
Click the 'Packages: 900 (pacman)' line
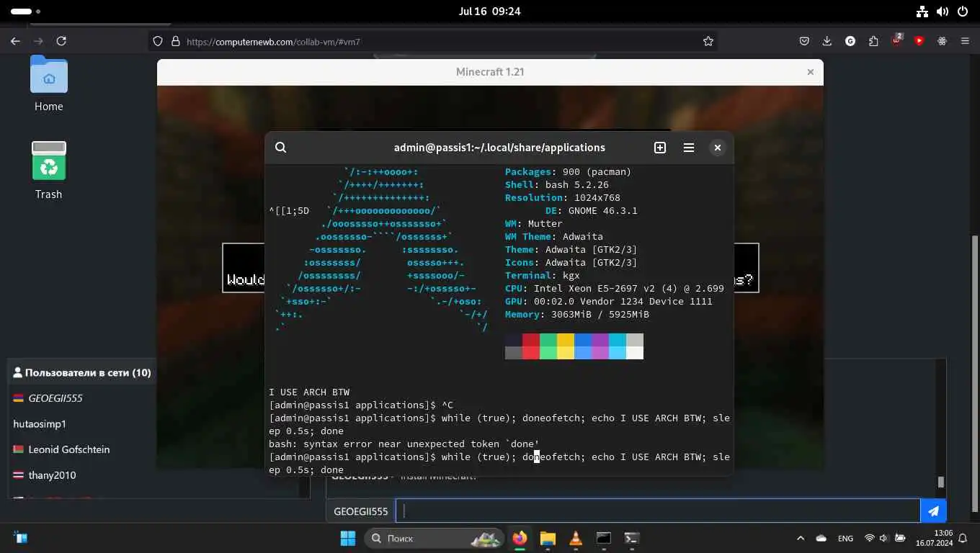569,172
